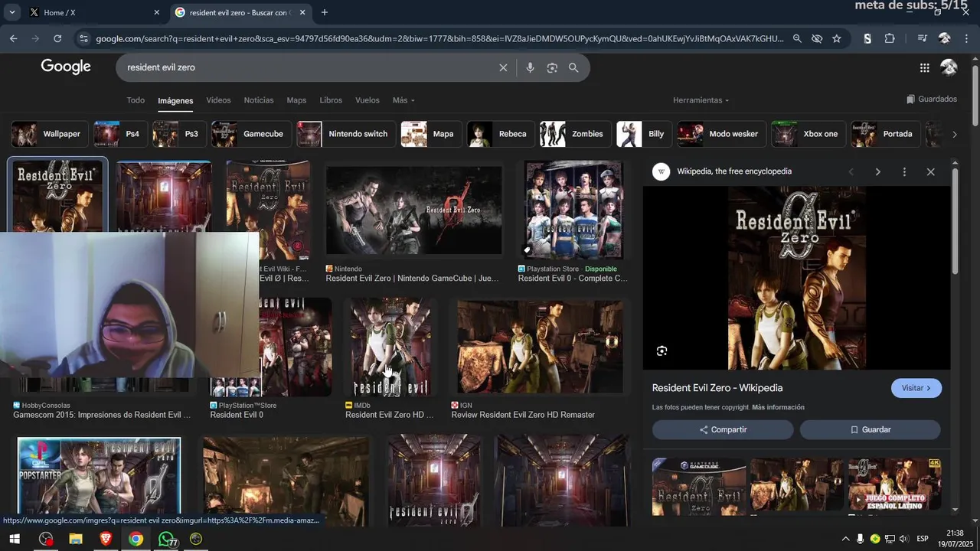Close the Home / X tab
Viewport: 980px width, 551px height.
pos(157,12)
